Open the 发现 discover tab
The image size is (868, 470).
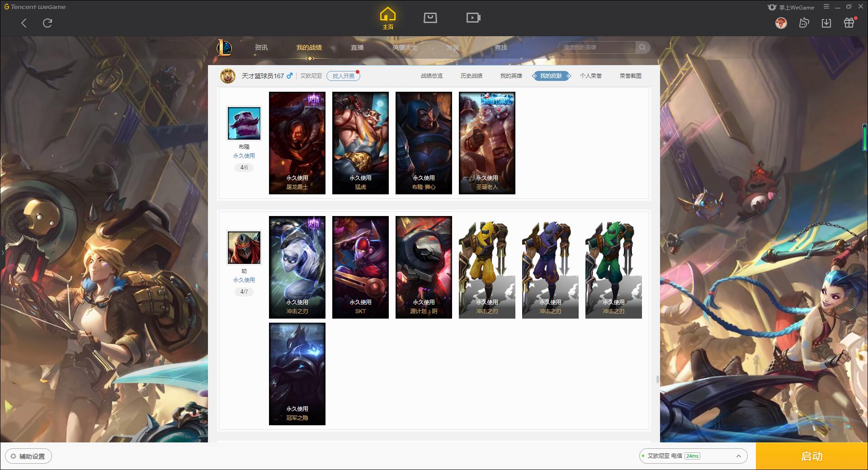(x=453, y=47)
